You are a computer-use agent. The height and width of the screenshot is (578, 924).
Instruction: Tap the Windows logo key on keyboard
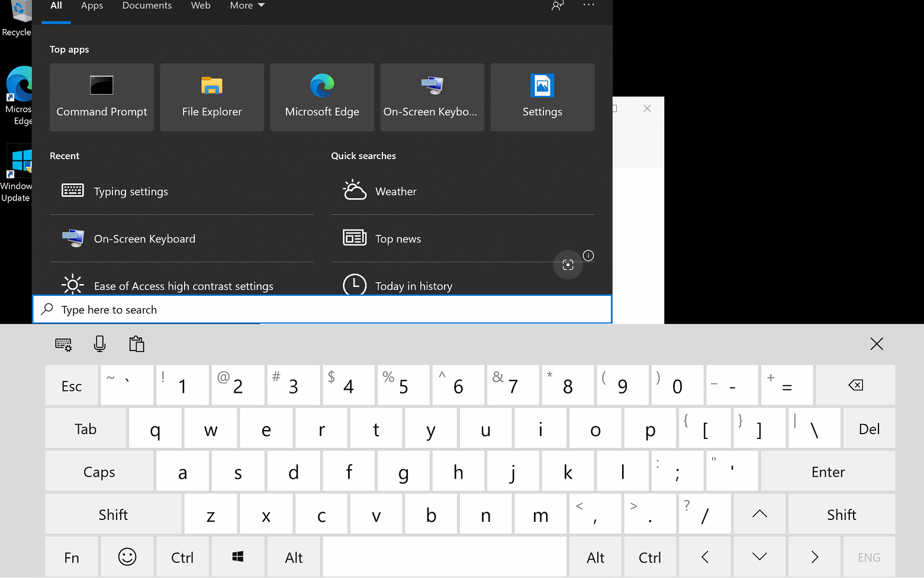[238, 557]
